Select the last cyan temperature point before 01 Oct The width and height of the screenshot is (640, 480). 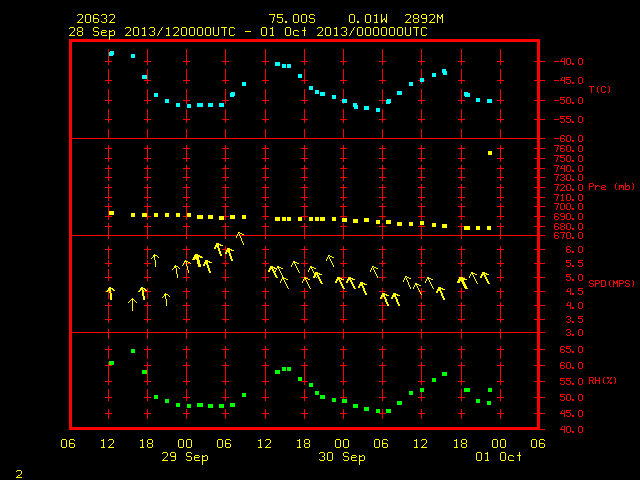coord(489,101)
